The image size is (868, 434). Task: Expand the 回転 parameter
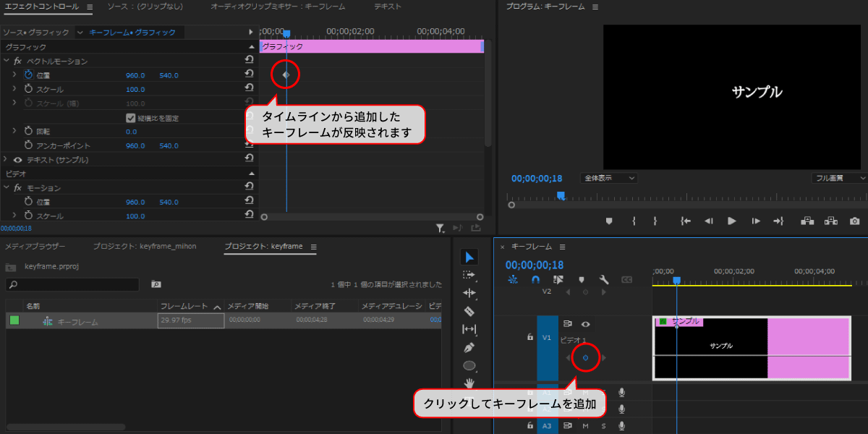click(x=14, y=132)
